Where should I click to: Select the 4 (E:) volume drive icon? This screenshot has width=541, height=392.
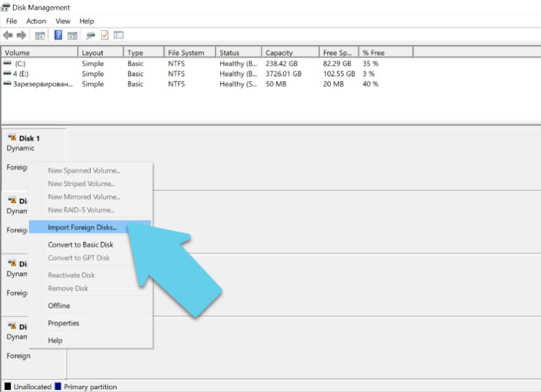pyautogui.click(x=8, y=73)
